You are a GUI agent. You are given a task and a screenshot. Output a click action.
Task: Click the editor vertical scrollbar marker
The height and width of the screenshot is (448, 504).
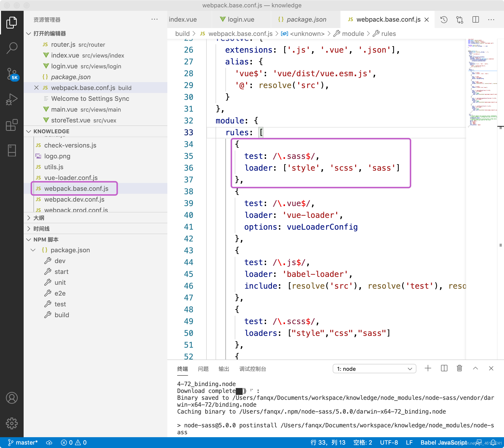[x=501, y=127]
